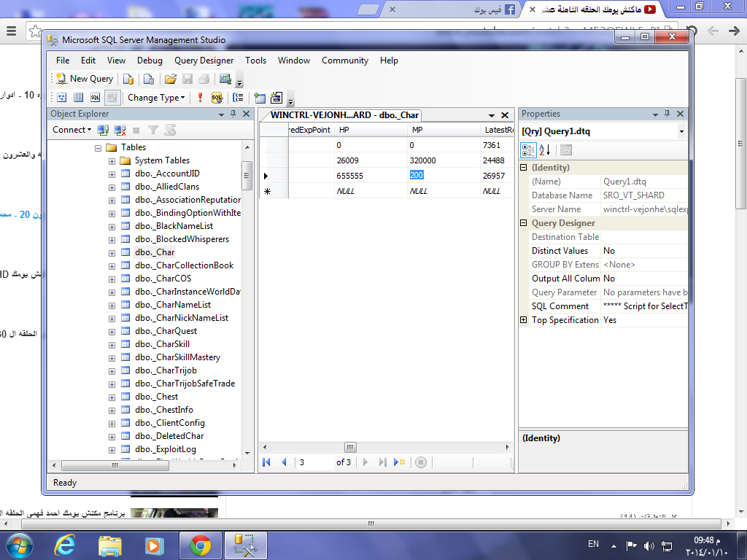Click the Add Group By icon

[x=238, y=98]
